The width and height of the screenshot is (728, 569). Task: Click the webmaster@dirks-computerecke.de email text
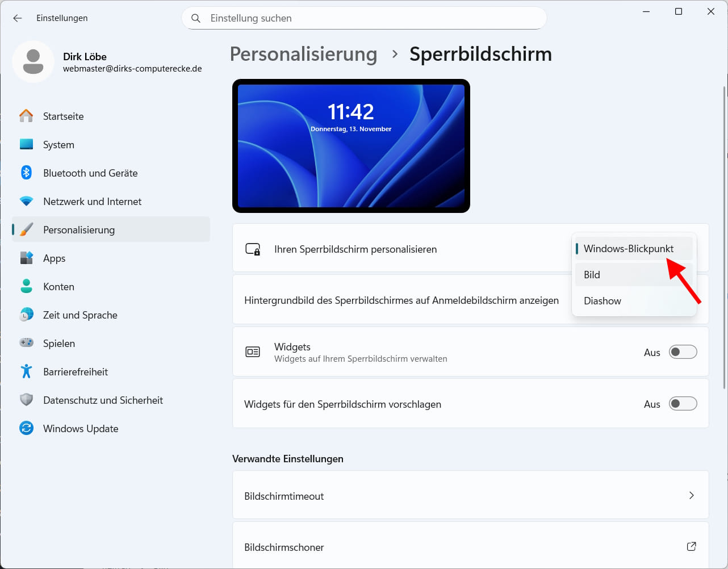132,69
